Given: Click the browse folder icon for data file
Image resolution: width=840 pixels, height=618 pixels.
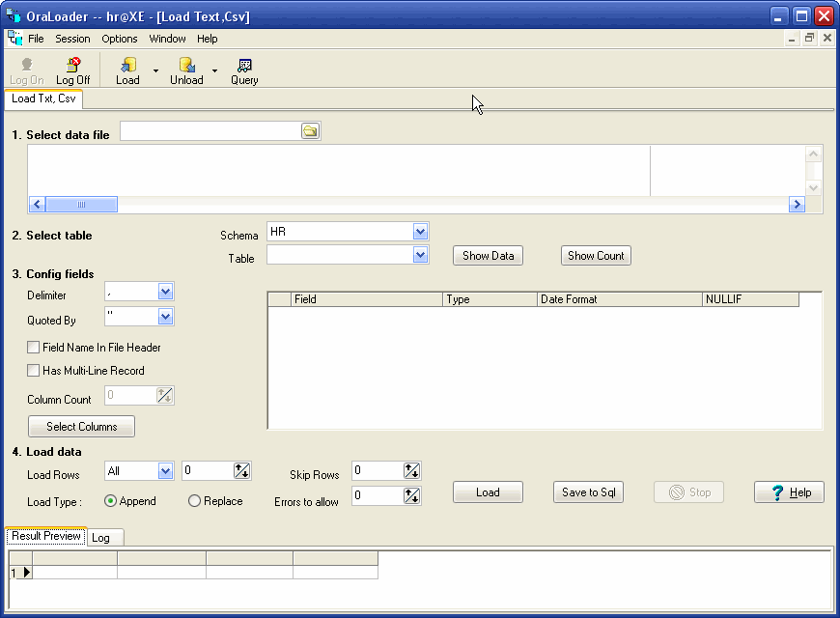Looking at the screenshot, I should tap(310, 130).
